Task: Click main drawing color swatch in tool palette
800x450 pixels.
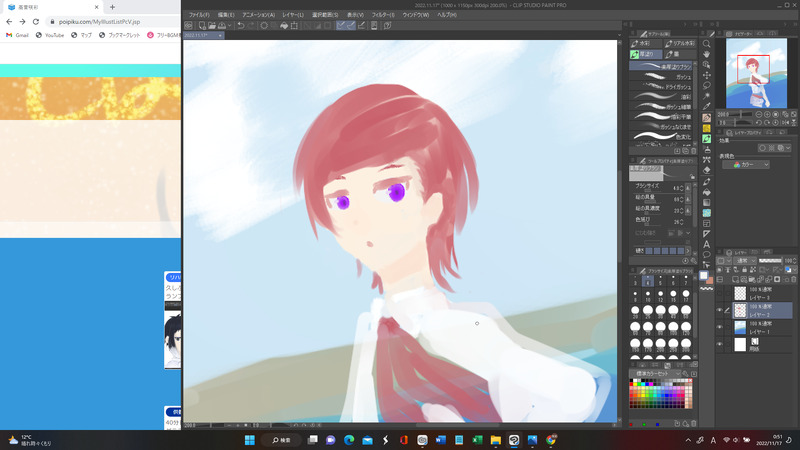Action: point(704,276)
